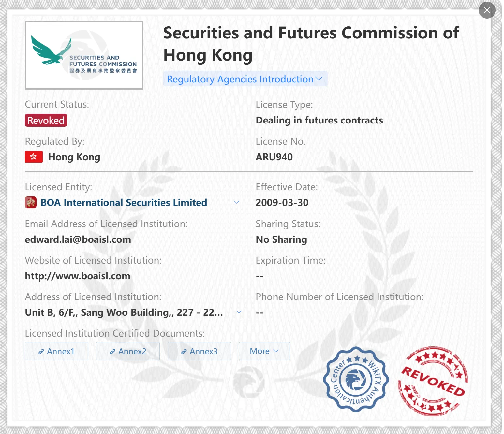Click the red REVOKED stamp
The width and height of the screenshot is (504, 434).
click(x=433, y=381)
